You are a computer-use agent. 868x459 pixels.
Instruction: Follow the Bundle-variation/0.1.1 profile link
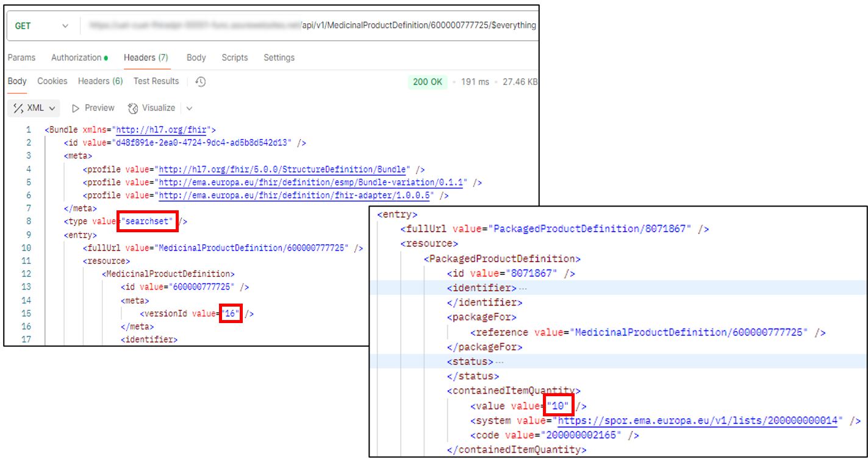click(314, 182)
